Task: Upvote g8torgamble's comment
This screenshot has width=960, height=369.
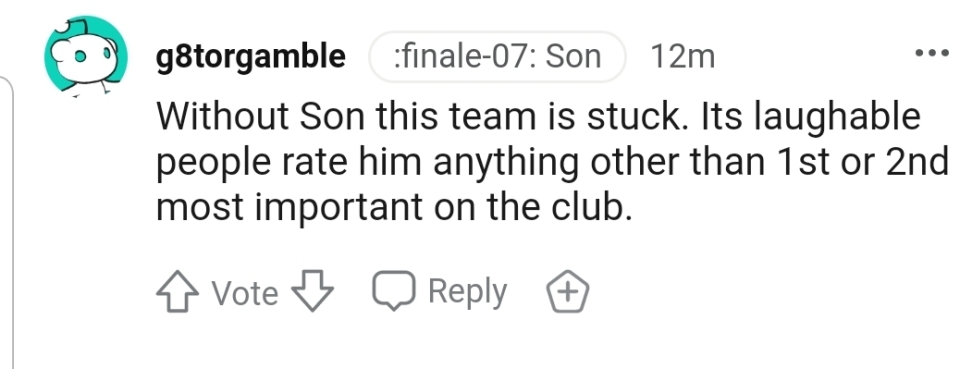Action: click(x=177, y=291)
